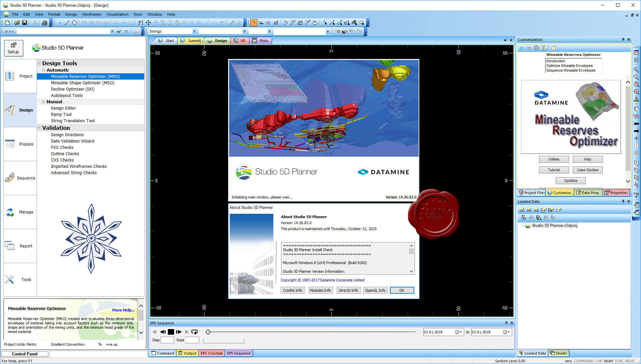Open the Project section in sidebar
This screenshot has height=364, width=641.
20,76
